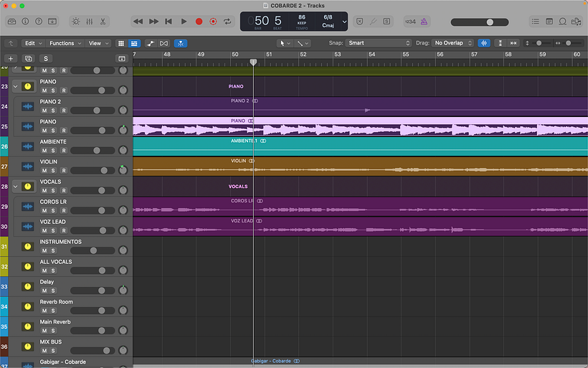Open the Command-click tool menu
Viewport: 588px width, 368px height.
click(x=303, y=43)
